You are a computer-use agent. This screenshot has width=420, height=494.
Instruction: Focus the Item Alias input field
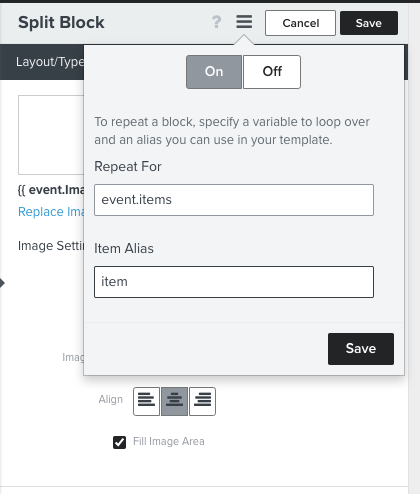(x=234, y=282)
